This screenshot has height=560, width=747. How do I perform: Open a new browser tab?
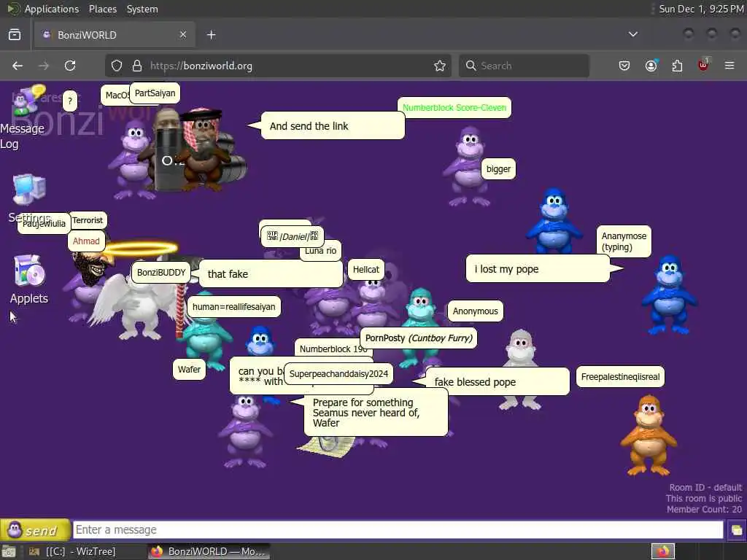point(211,35)
